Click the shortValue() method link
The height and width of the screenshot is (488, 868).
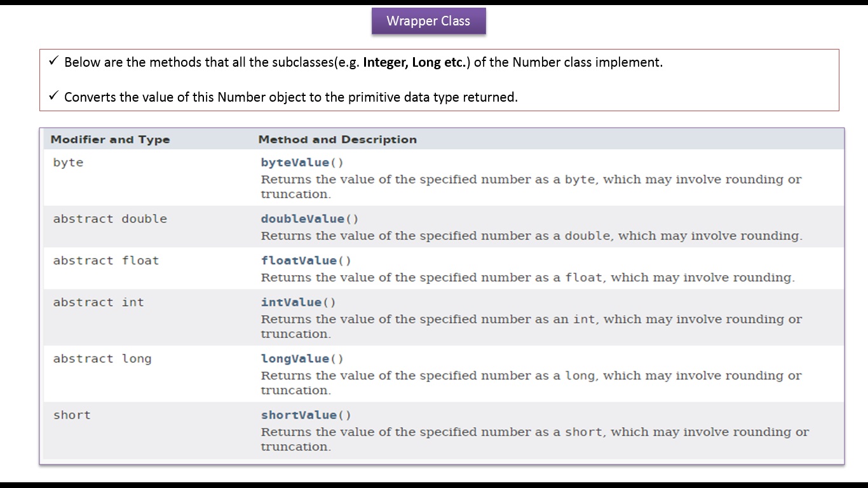[306, 416]
